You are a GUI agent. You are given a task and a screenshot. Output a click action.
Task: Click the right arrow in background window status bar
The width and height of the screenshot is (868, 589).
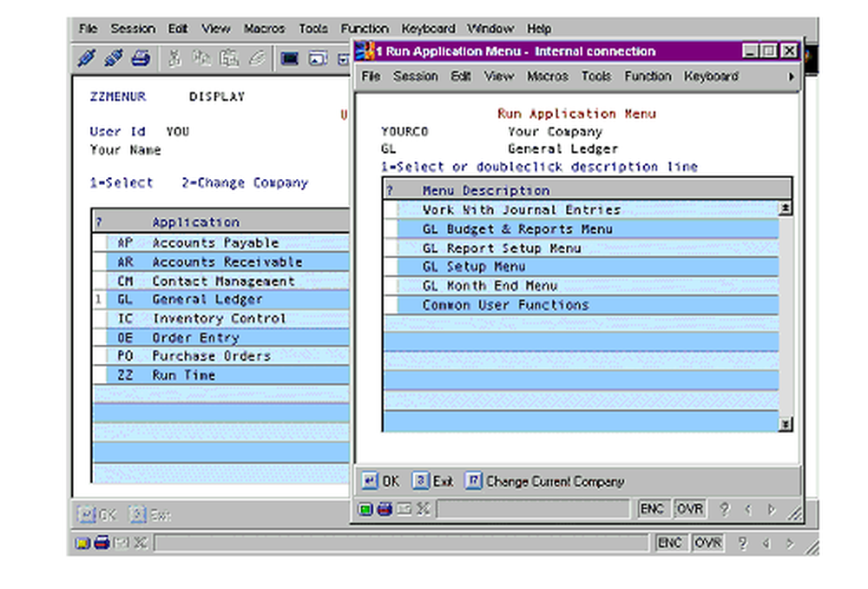pyautogui.click(x=790, y=543)
